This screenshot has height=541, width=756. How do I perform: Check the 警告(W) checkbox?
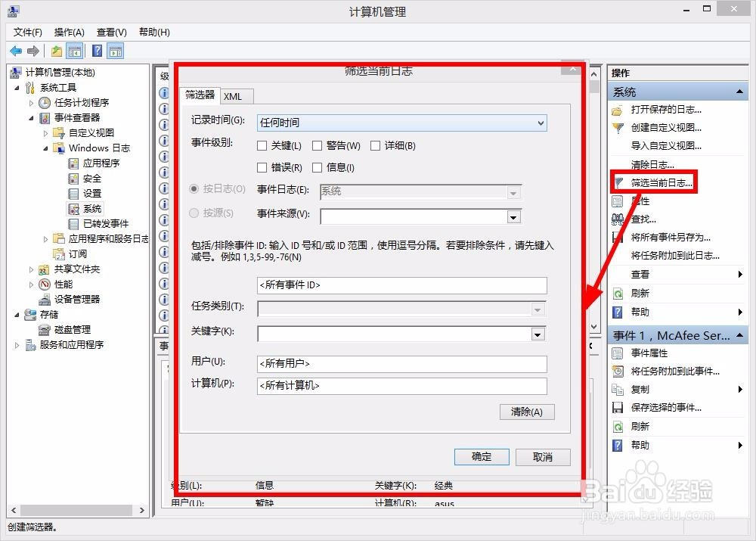(x=317, y=146)
